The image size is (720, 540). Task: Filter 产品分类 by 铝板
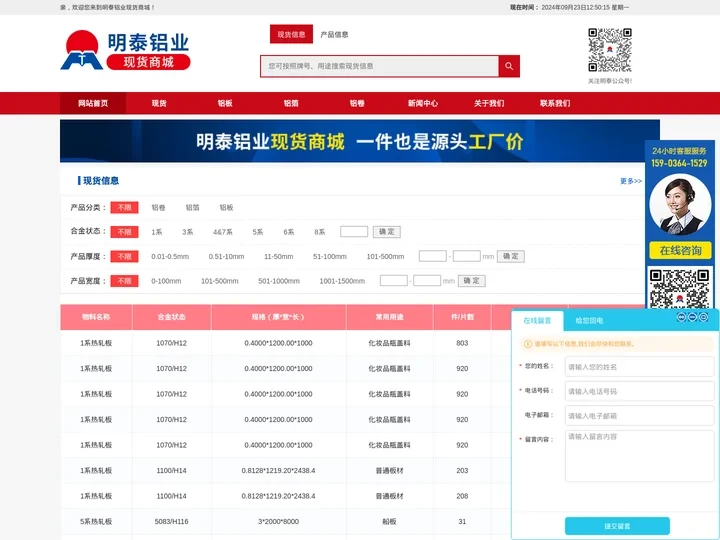(x=226, y=208)
